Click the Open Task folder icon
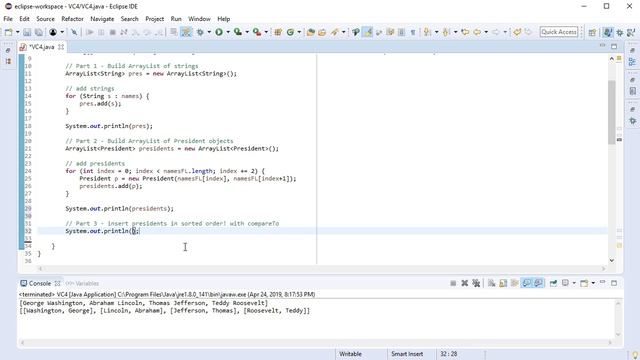The width and height of the screenshot is (640, 360). [x=322, y=32]
